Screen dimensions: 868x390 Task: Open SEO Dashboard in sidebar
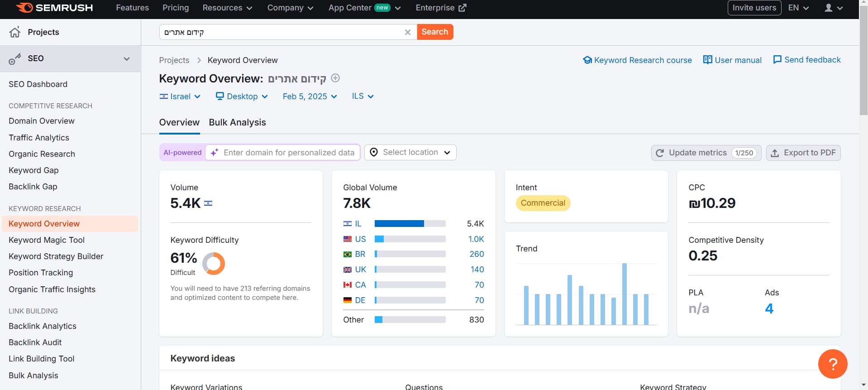(x=38, y=84)
